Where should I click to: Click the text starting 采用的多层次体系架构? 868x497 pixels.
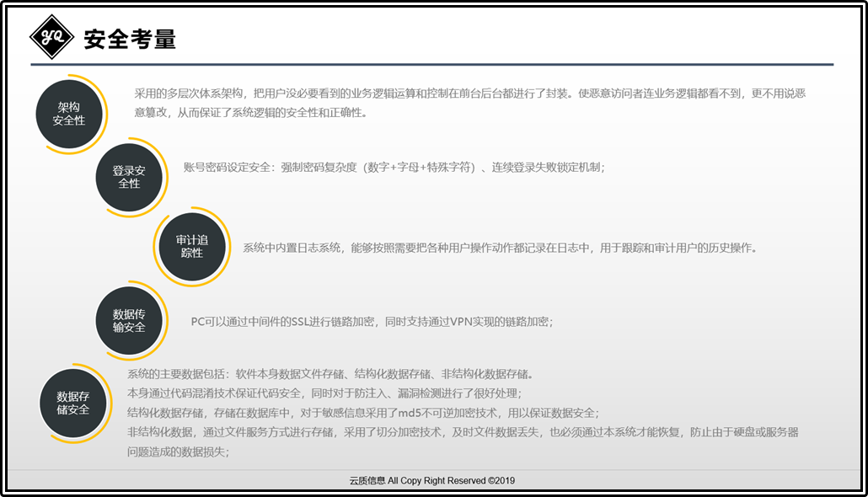click(470, 94)
